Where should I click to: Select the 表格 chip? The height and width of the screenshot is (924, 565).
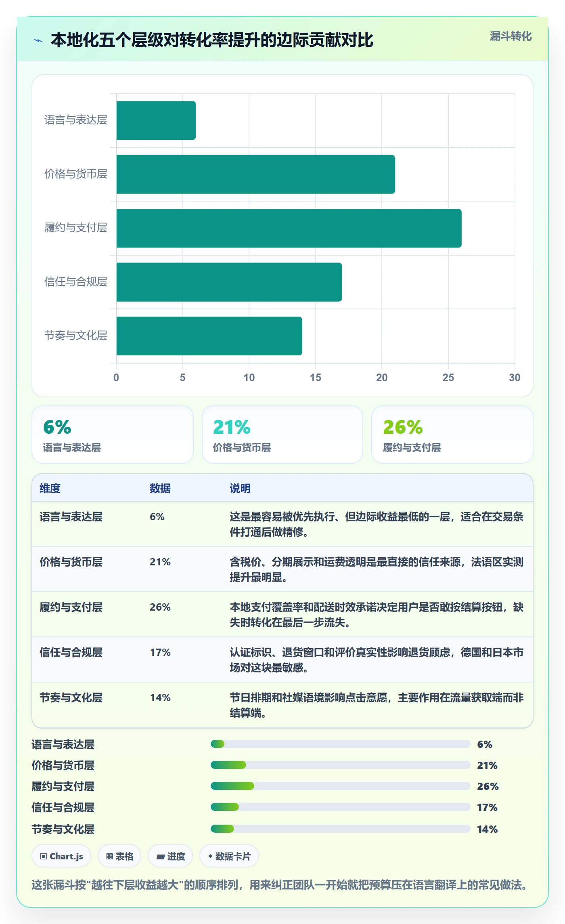pyautogui.click(x=119, y=856)
